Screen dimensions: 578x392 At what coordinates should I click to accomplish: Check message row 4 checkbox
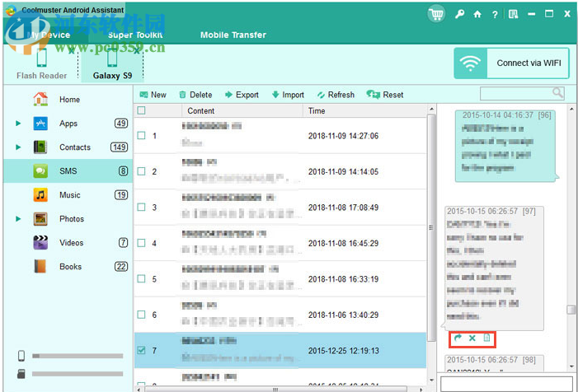(x=141, y=243)
